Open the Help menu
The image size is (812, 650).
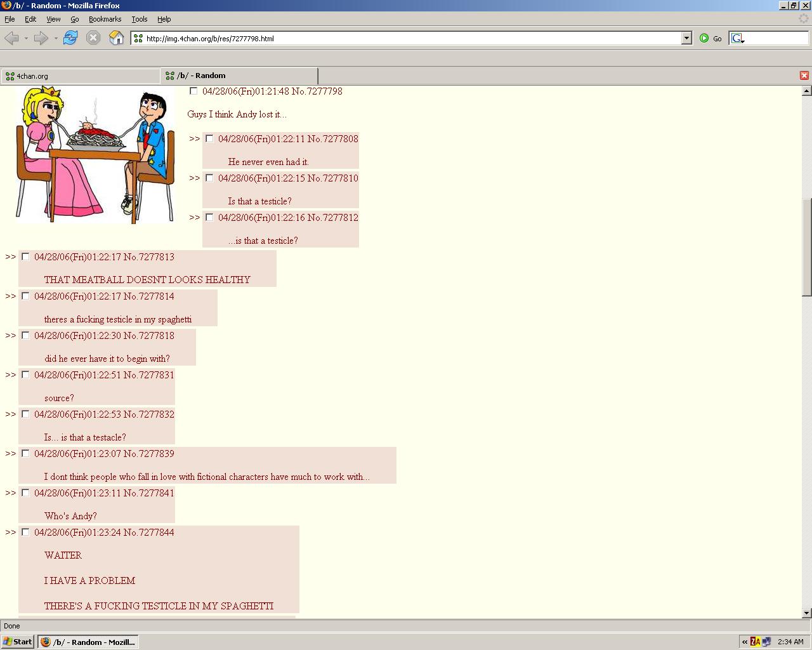(164, 19)
